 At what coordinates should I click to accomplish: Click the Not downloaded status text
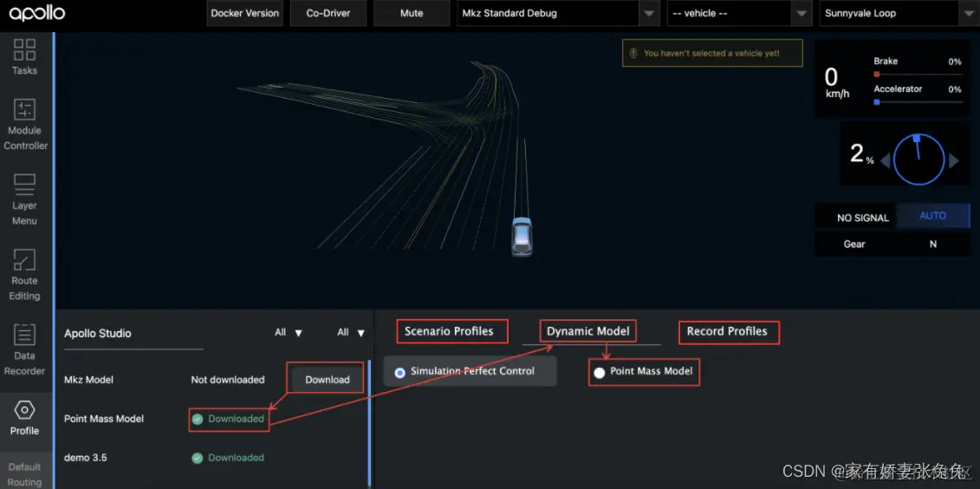228,380
